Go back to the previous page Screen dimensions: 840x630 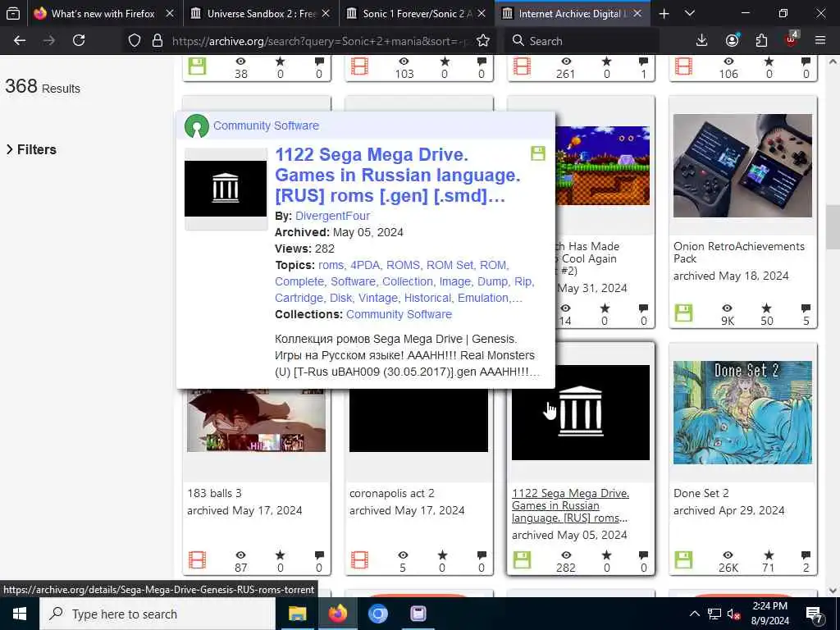20,41
